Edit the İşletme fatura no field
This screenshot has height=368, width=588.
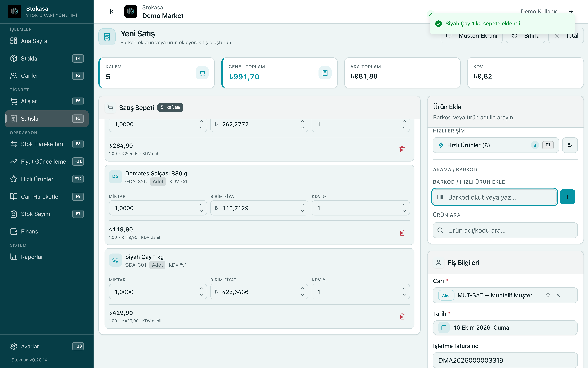pyautogui.click(x=505, y=360)
